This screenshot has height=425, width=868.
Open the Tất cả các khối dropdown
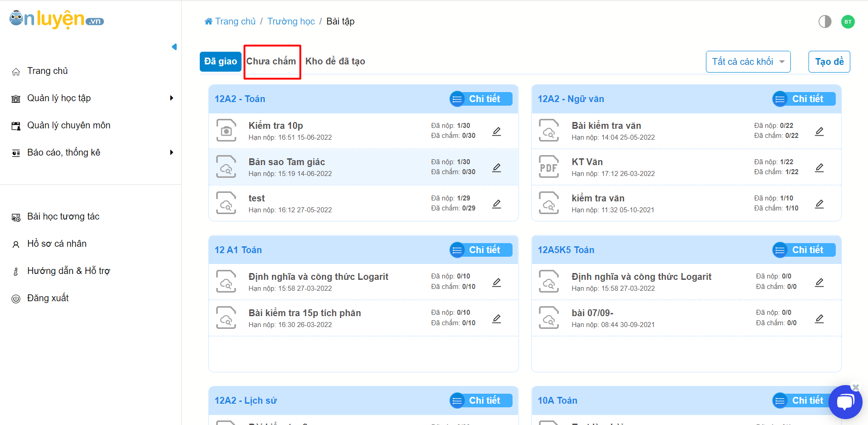[x=748, y=62]
